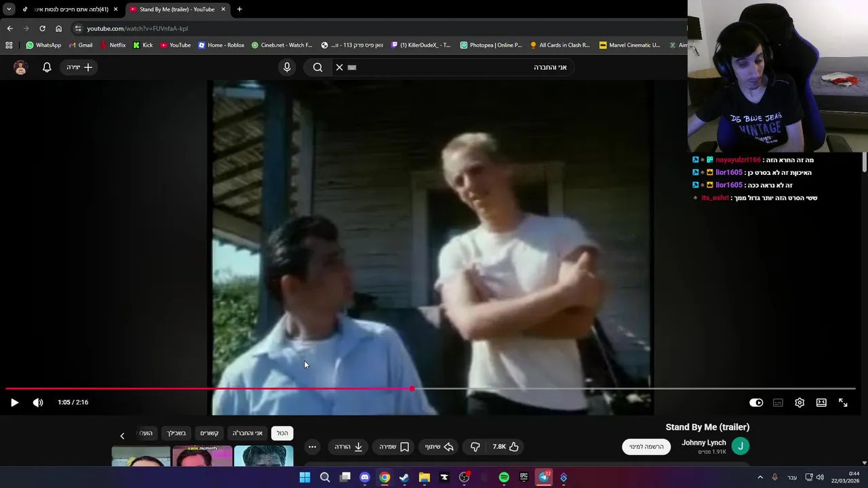This screenshot has width=868, height=488.
Task: Open the Photopea bookmark
Action: coord(491,45)
